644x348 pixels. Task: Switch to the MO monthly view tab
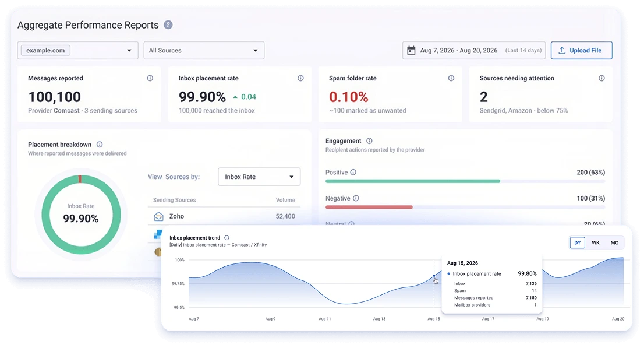(x=614, y=242)
